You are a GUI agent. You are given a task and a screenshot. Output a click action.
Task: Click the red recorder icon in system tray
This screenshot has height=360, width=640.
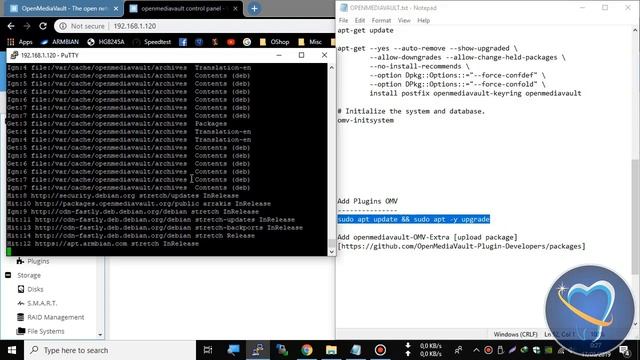pos(488,350)
